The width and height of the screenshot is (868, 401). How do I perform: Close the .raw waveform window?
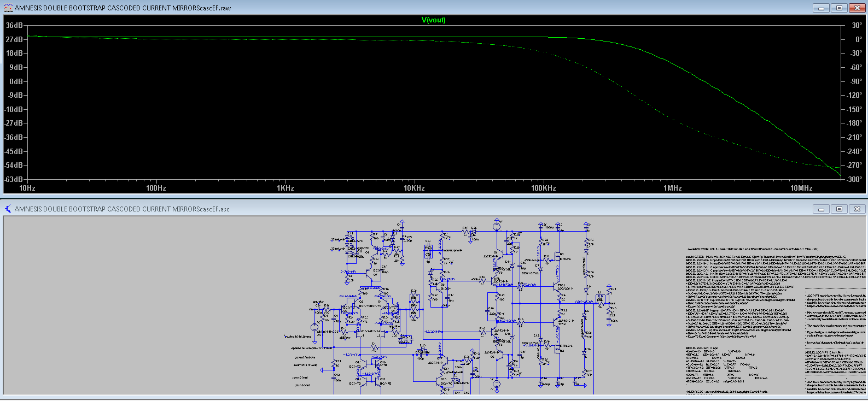[857, 8]
